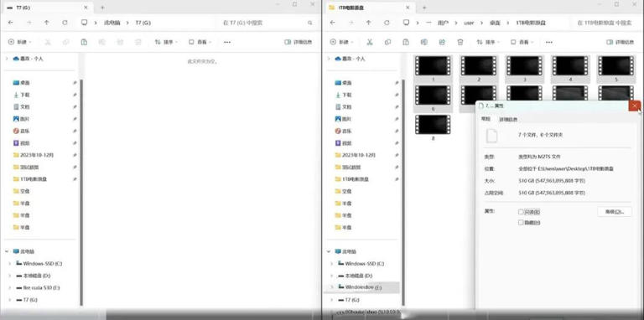Select video file 5 thumbnail

point(615,65)
